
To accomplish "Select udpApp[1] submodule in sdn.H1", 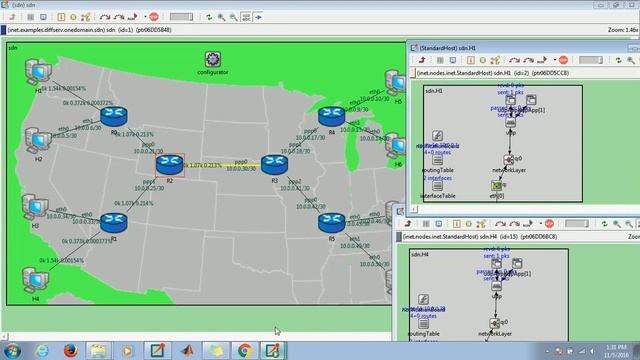I will tap(531, 100).
